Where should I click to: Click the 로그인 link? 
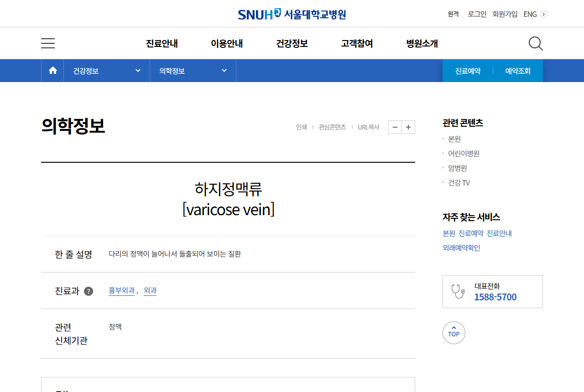(x=477, y=14)
